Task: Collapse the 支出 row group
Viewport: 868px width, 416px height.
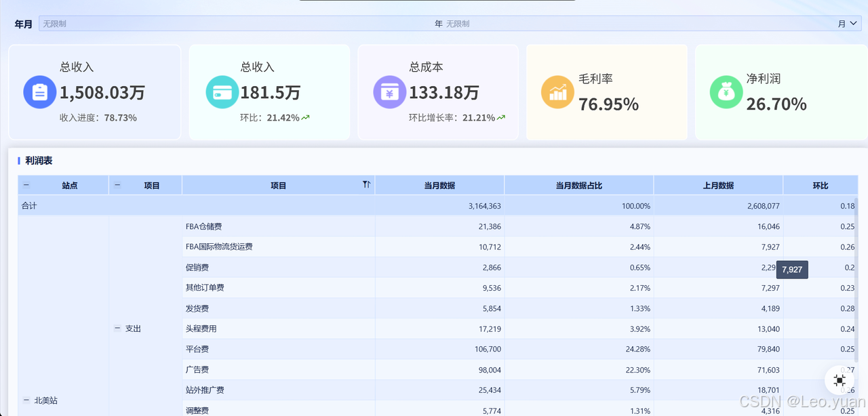Action: pos(117,329)
